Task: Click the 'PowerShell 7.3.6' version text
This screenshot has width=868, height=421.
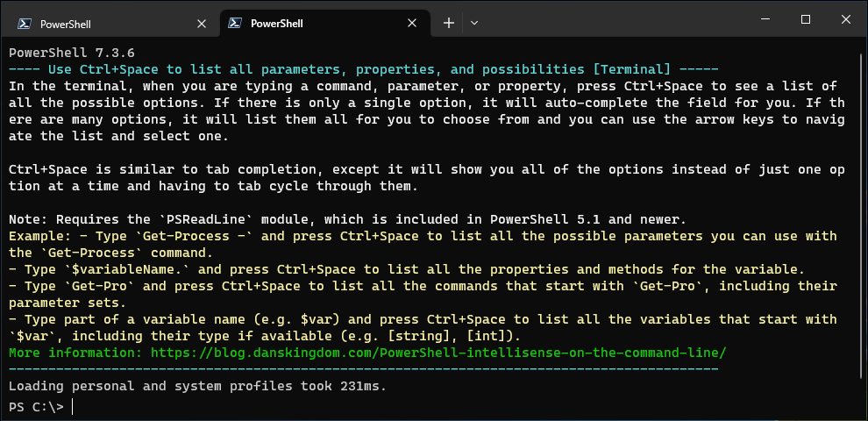Action: tap(71, 54)
